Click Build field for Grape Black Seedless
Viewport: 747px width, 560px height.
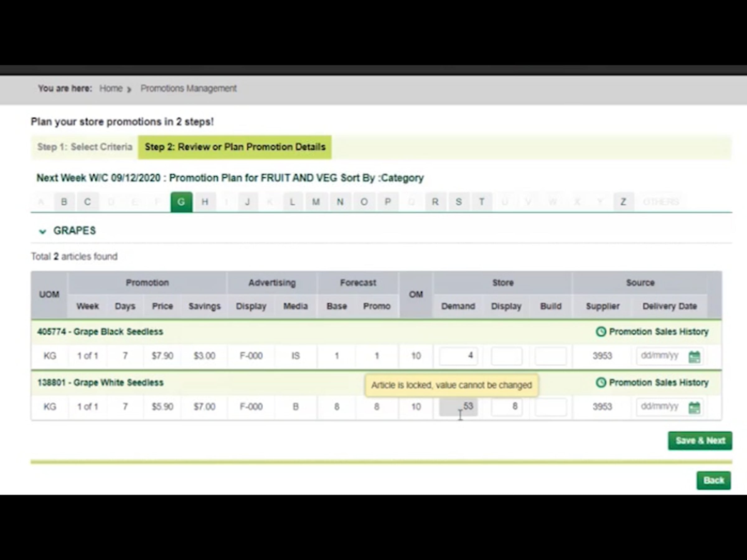pos(551,356)
